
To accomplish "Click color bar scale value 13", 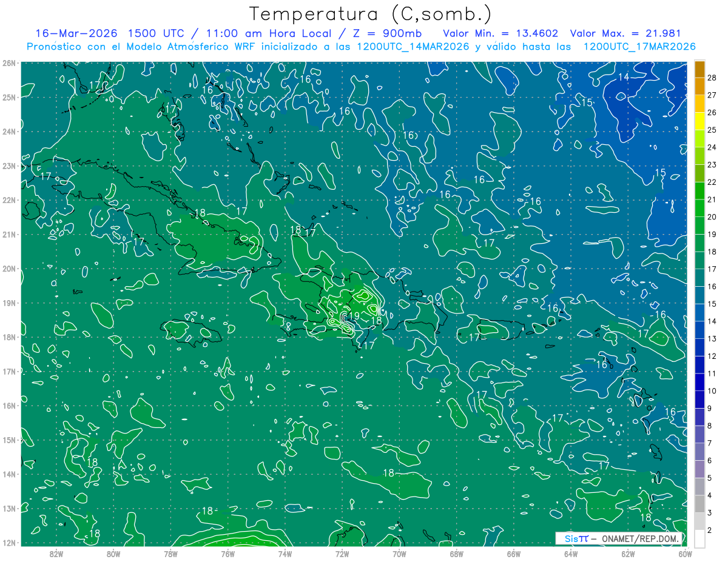I will [x=713, y=339].
